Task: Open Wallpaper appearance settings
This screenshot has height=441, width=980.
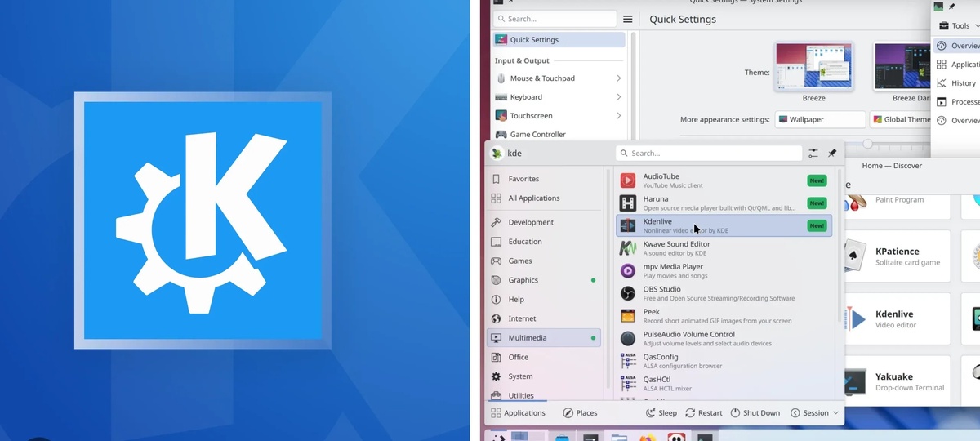Action: pyautogui.click(x=820, y=119)
